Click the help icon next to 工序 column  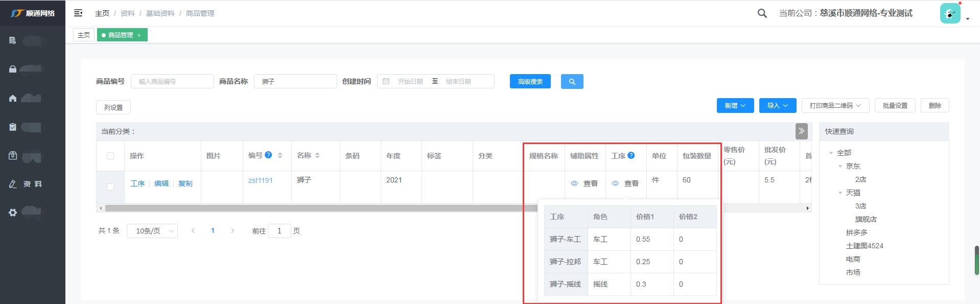coord(631,155)
